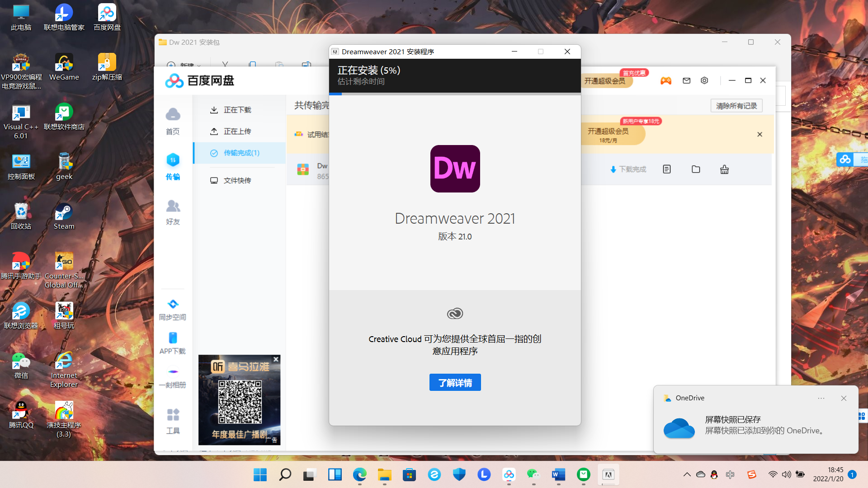Open the message envelope icon in Netdisk titlebar
The image size is (868, 488).
click(686, 80)
